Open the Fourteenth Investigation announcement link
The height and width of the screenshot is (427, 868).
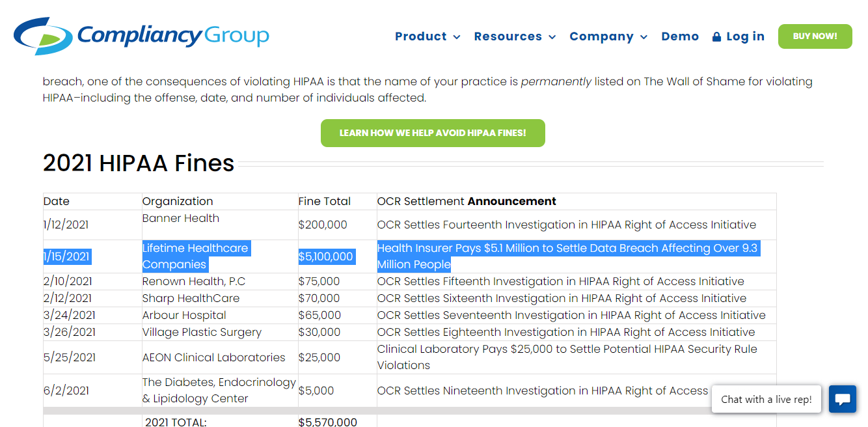566,225
